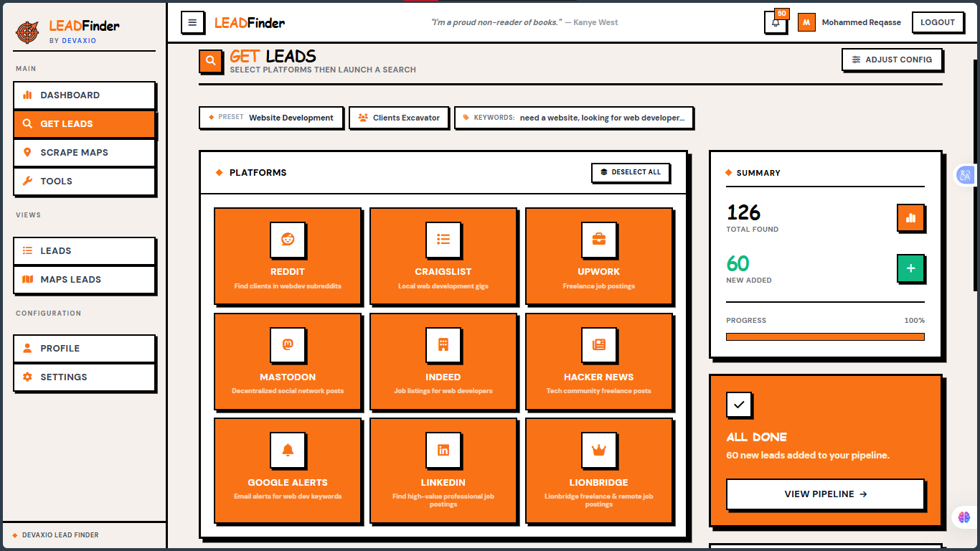The image size is (980, 551).
Task: Click the Logout button
Action: [938, 22]
